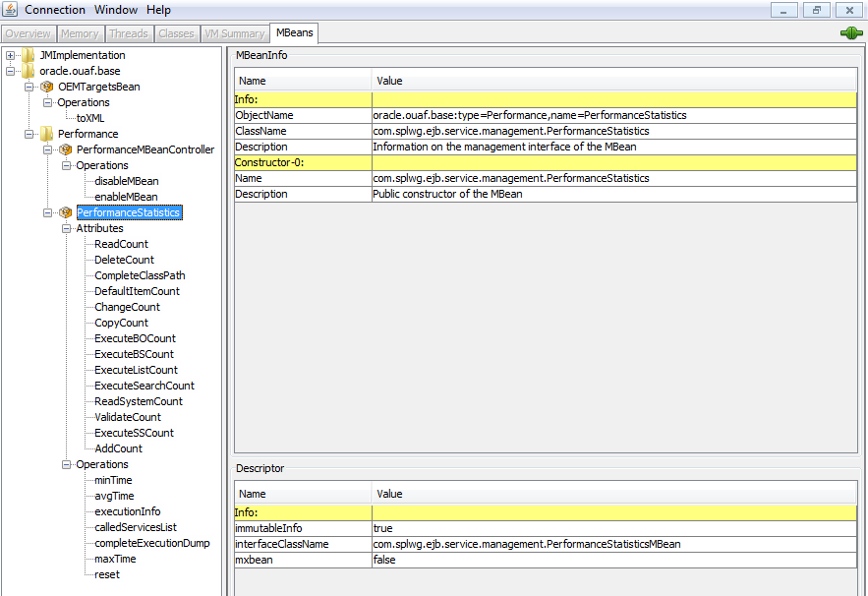This screenshot has width=868, height=596.
Task: Click the Java icon in the title bar
Action: [9, 9]
